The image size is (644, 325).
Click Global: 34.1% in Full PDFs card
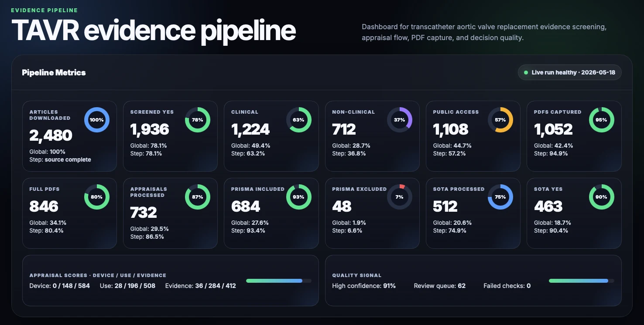coord(48,223)
